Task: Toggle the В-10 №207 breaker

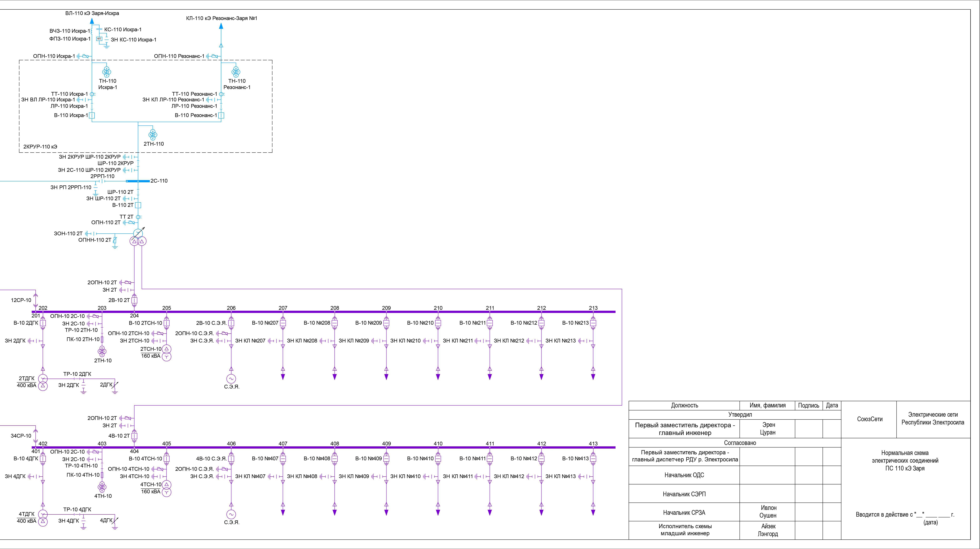Action: tap(283, 323)
